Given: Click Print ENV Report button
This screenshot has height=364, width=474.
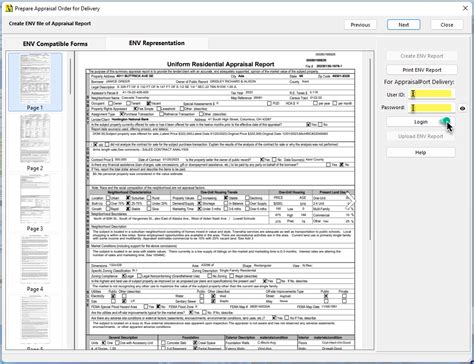Looking at the screenshot, I should [422, 70].
